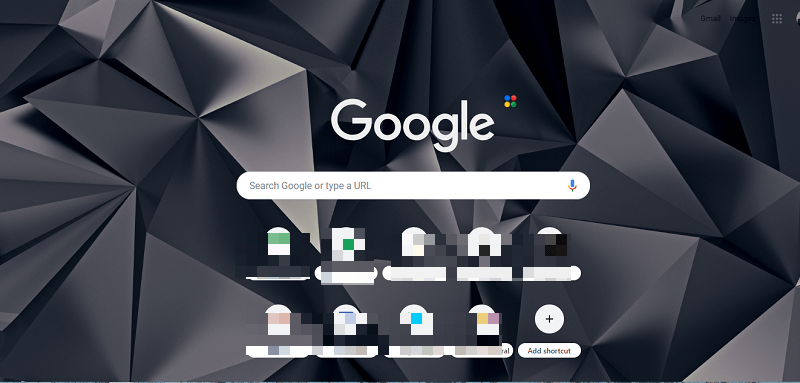Click the Search Google or type a URL box
The width and height of the screenshot is (800, 383).
[x=413, y=186]
